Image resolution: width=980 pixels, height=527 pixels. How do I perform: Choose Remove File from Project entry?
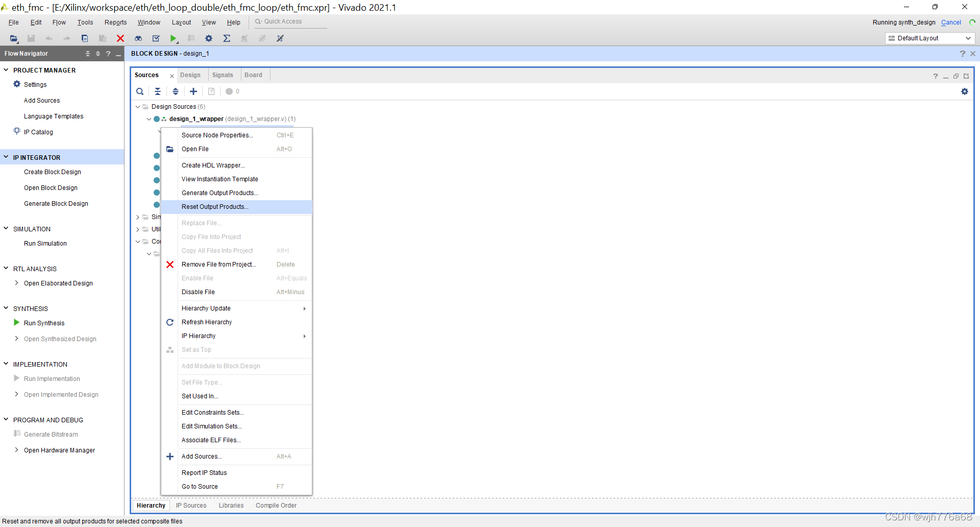pos(236,265)
